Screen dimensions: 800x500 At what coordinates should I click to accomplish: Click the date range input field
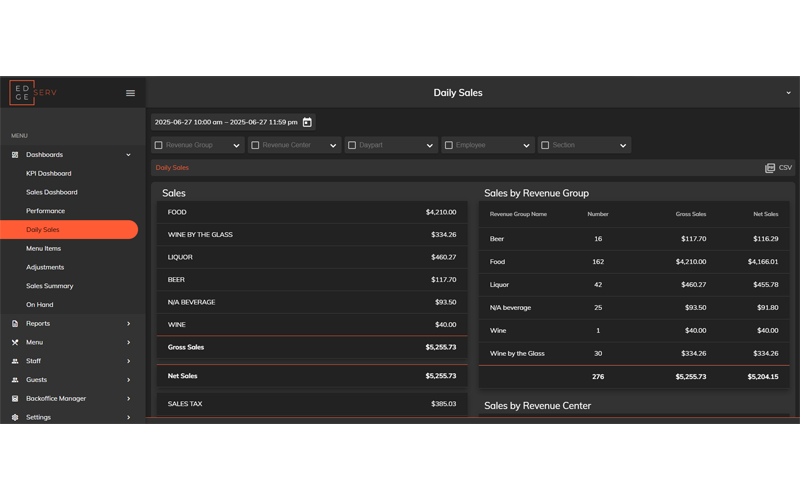coord(226,122)
